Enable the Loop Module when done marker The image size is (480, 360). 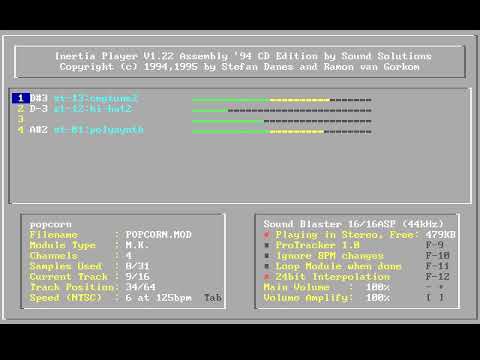[267, 266]
